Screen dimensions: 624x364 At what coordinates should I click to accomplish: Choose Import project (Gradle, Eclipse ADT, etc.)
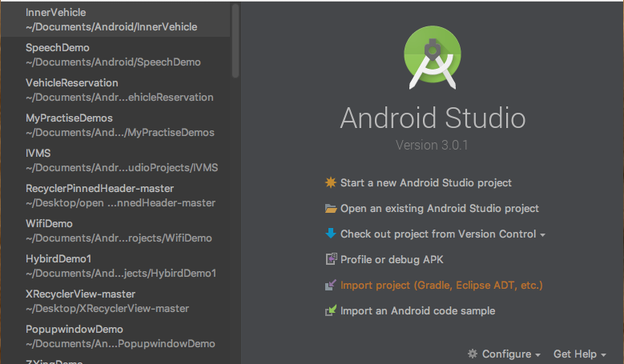(x=441, y=286)
